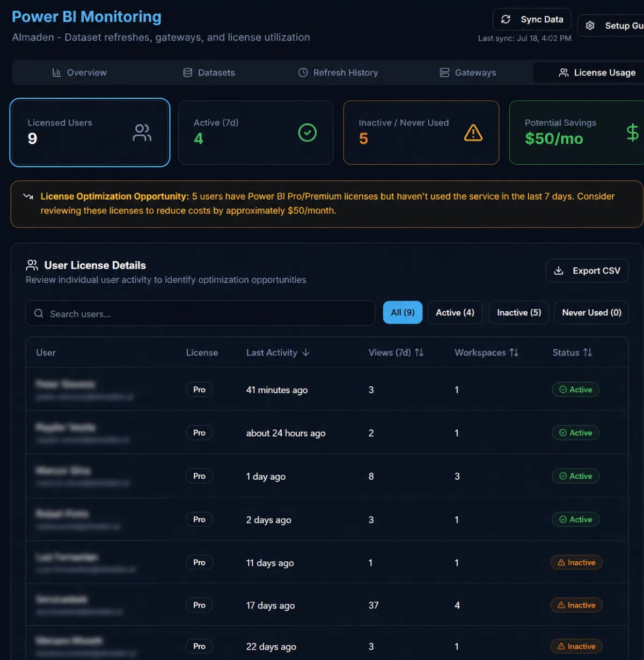
Task: Click the "22 days ago" cell
Action: (x=271, y=647)
